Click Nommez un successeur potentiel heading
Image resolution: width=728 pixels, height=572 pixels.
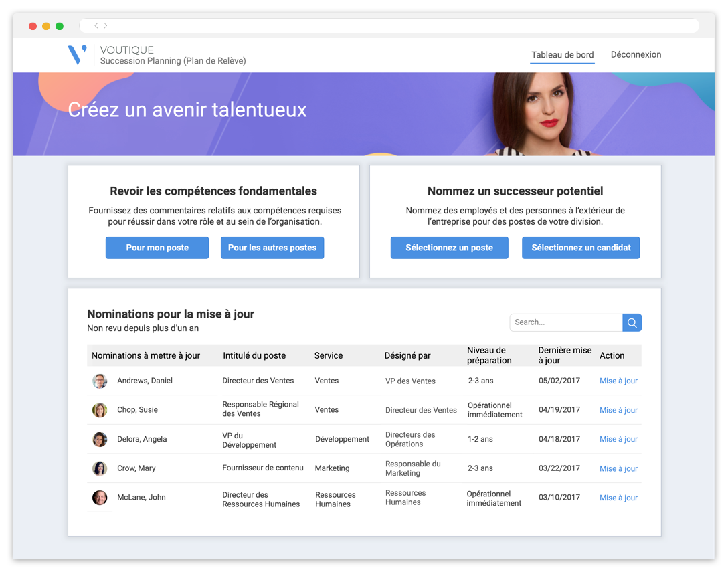(x=515, y=191)
